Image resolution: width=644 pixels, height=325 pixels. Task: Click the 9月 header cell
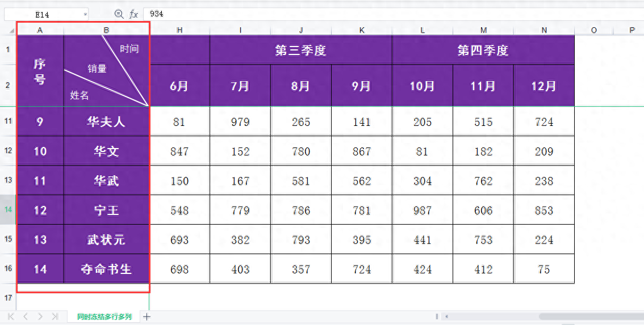coord(362,85)
